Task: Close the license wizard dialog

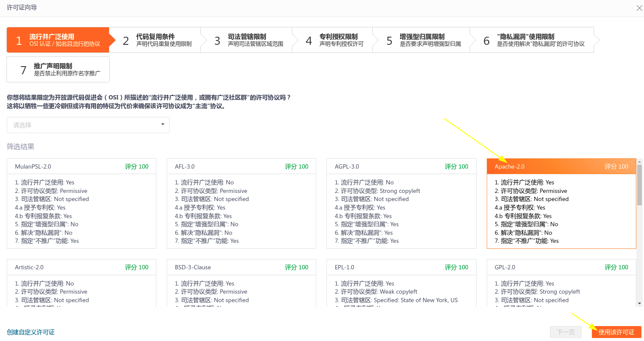Action: [x=639, y=8]
